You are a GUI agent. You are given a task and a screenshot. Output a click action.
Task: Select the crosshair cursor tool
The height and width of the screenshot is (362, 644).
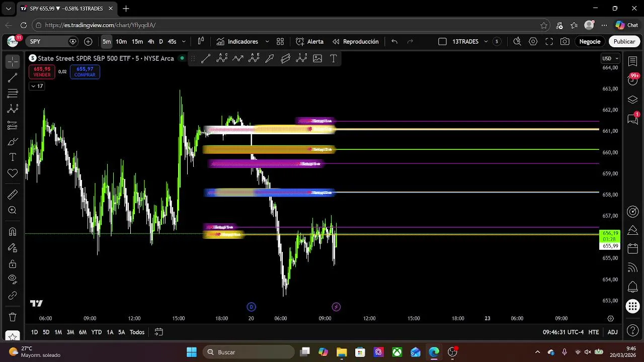(x=13, y=61)
